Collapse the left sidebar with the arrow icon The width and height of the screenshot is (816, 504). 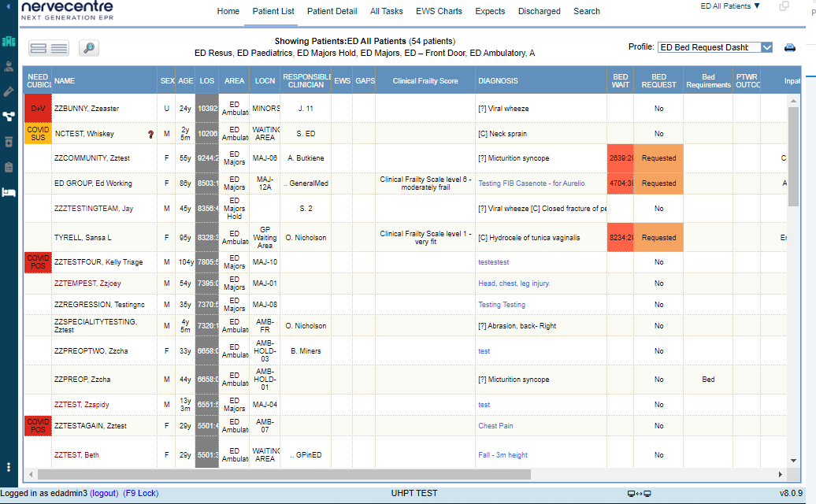[x=8, y=6]
